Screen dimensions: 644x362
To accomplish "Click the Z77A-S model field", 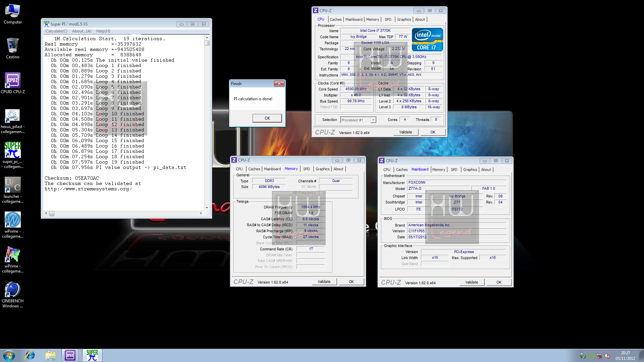I will tap(438, 188).
